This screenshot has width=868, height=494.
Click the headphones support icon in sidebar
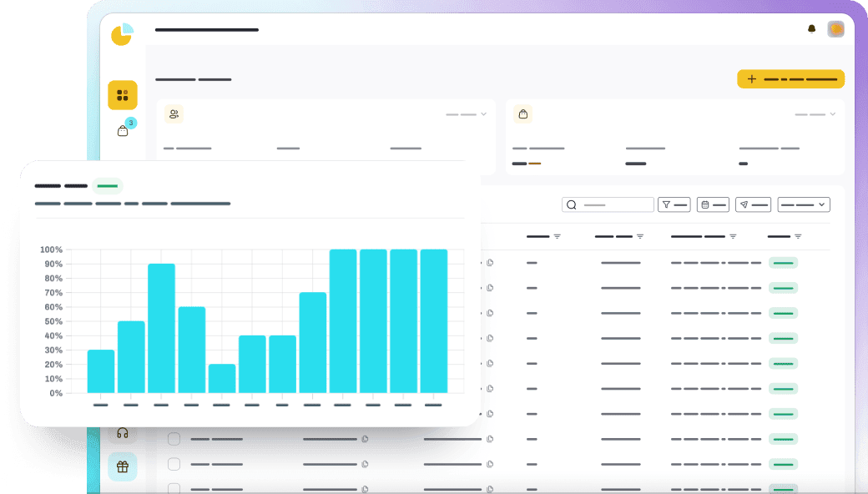123,432
